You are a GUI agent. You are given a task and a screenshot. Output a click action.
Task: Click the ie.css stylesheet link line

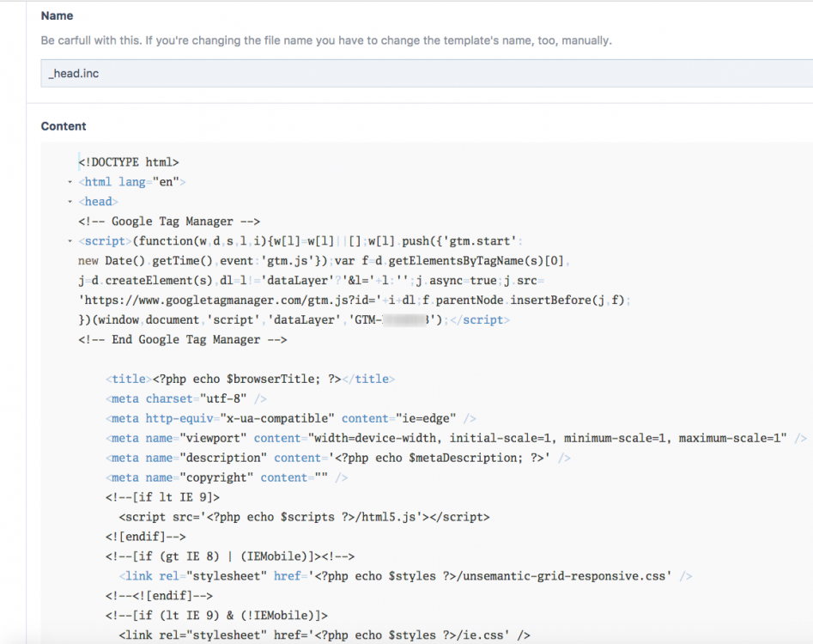coord(325,635)
